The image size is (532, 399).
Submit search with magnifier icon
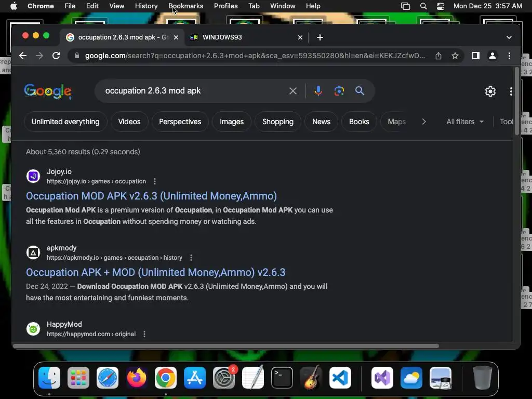pyautogui.click(x=360, y=91)
